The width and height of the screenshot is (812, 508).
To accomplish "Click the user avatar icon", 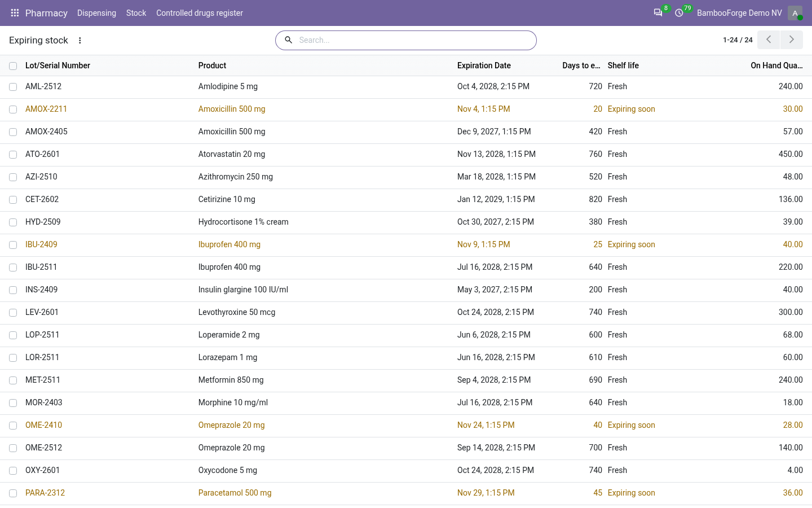I will click(x=795, y=13).
